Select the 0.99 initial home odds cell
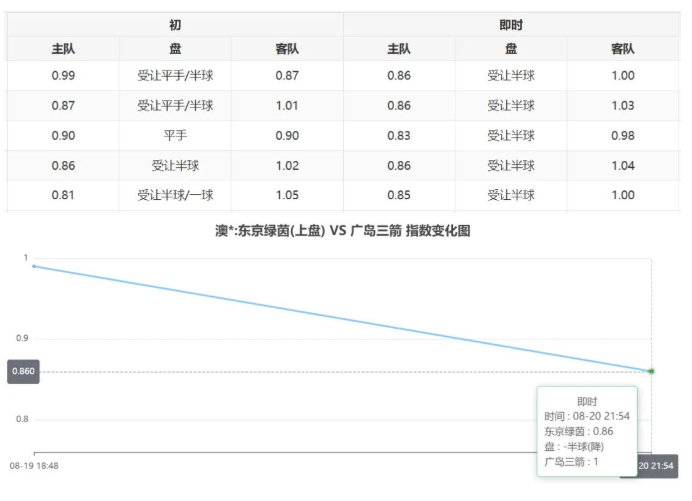The width and height of the screenshot is (692, 501). (63, 75)
